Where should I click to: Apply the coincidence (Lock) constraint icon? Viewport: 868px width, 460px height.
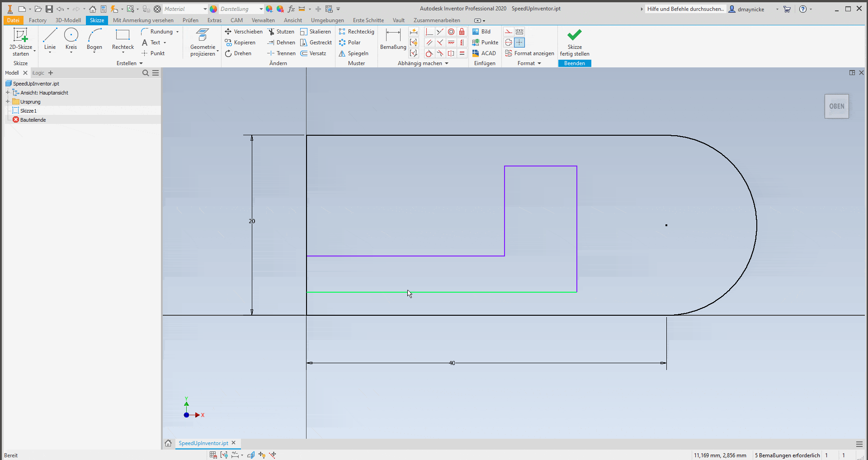pyautogui.click(x=462, y=31)
